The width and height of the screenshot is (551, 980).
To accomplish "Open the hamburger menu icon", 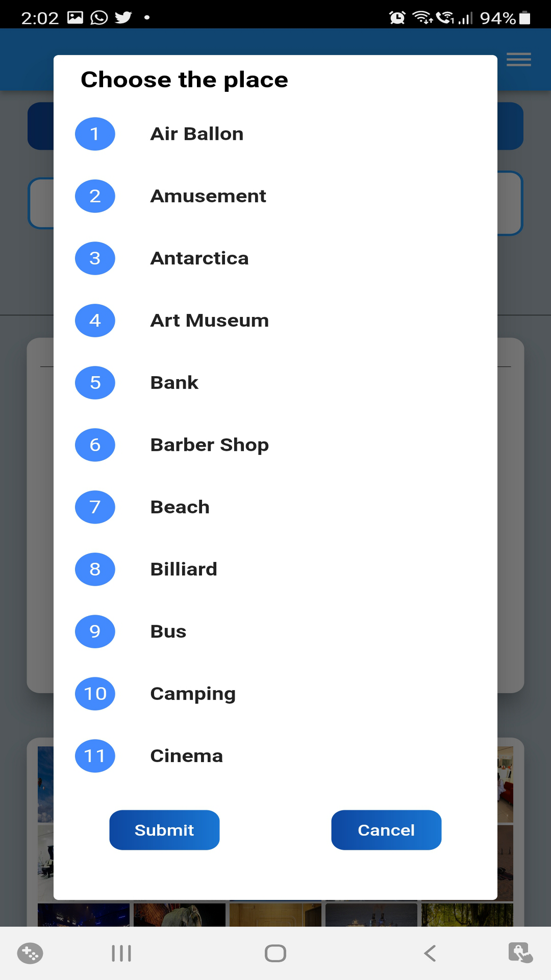I will pos(518,60).
